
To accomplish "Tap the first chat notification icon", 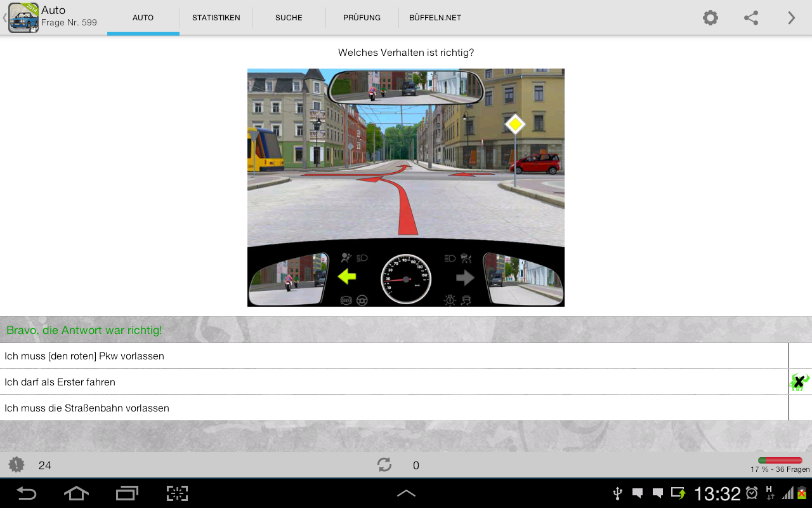I will [x=638, y=493].
